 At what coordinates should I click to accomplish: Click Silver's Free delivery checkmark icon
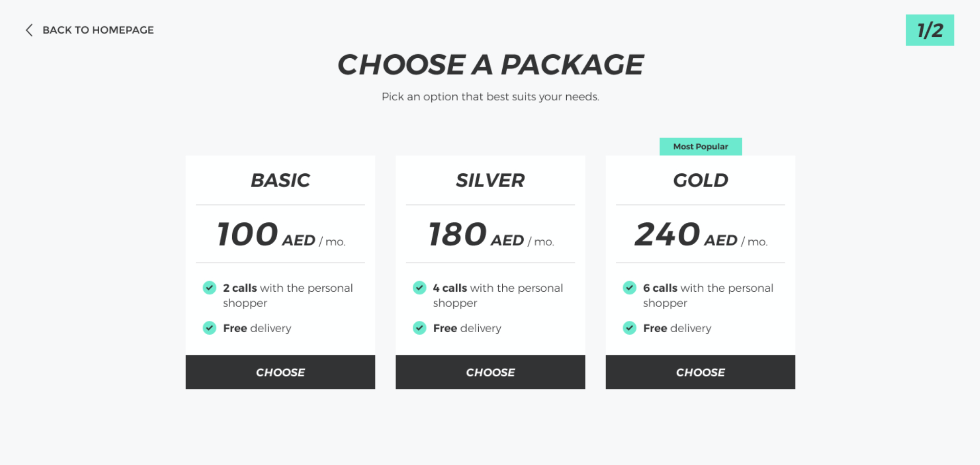tap(419, 328)
